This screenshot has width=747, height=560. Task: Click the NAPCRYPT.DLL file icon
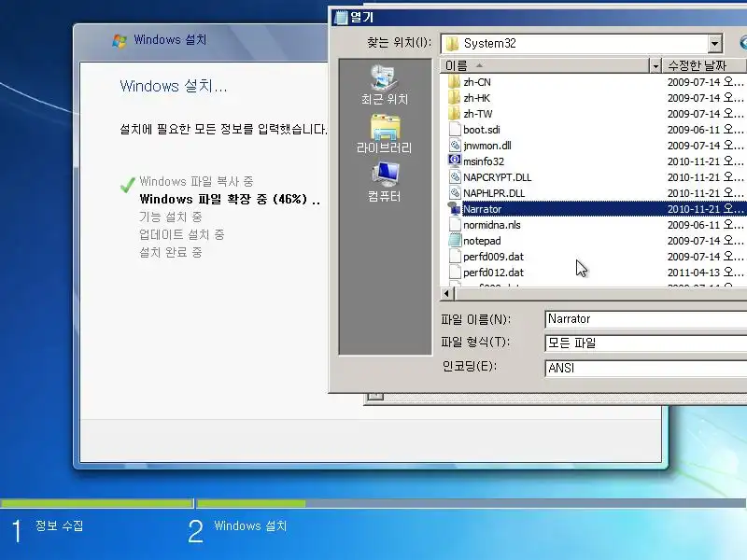click(x=455, y=177)
